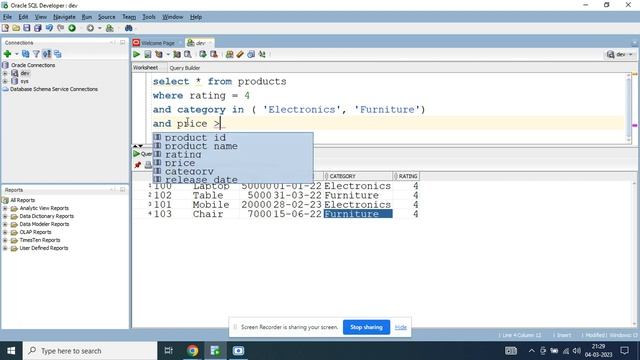
Task: Click the SQL Tuning Advisor icon
Action: pos(188,54)
